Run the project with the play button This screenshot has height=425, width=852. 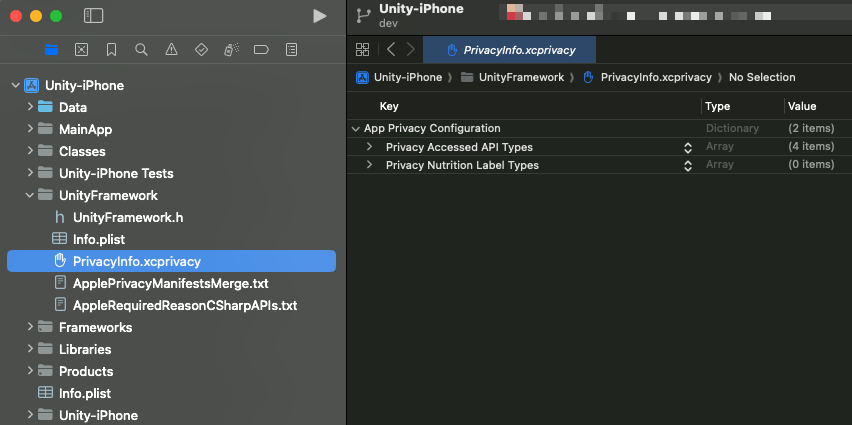[x=320, y=16]
